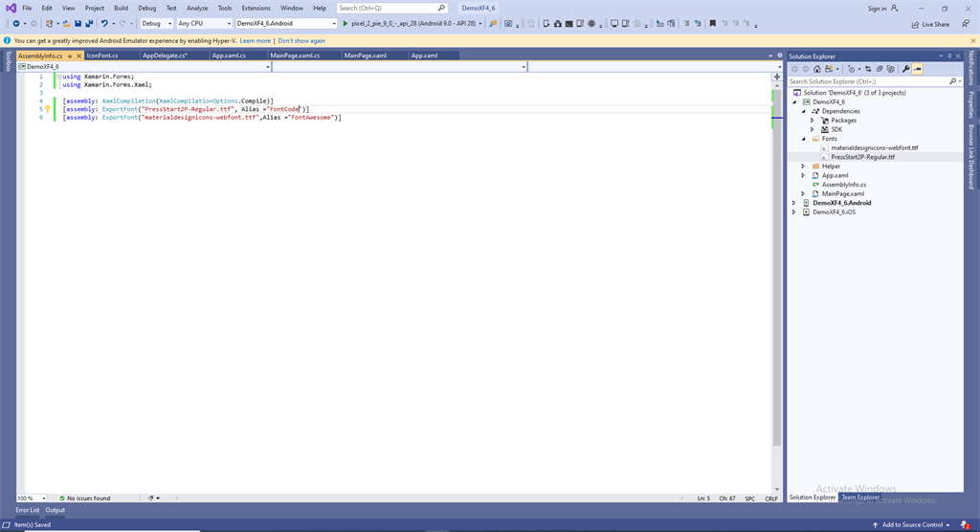The height and width of the screenshot is (532, 980).
Task: Open the Any CPU platform dropdown
Action: pyautogui.click(x=204, y=24)
